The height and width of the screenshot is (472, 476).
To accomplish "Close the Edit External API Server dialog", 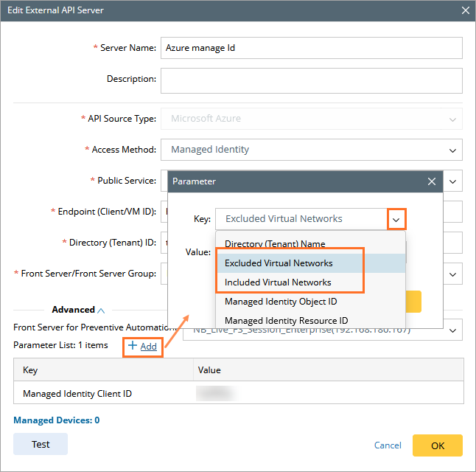I will coord(465,10).
